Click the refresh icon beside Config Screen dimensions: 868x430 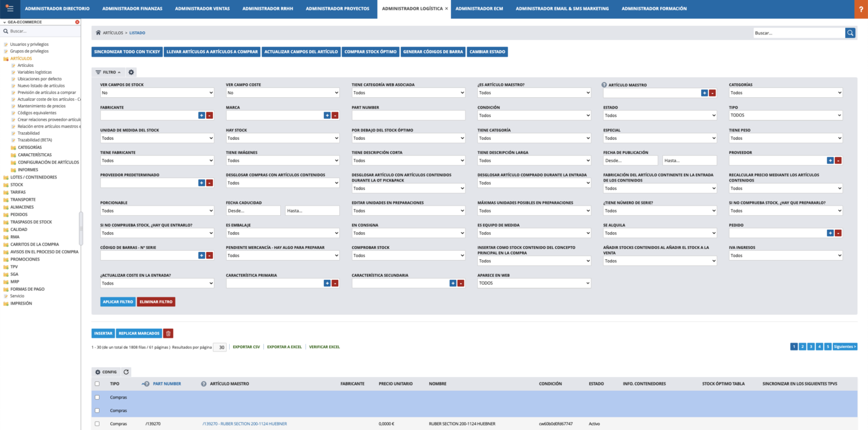click(x=126, y=372)
